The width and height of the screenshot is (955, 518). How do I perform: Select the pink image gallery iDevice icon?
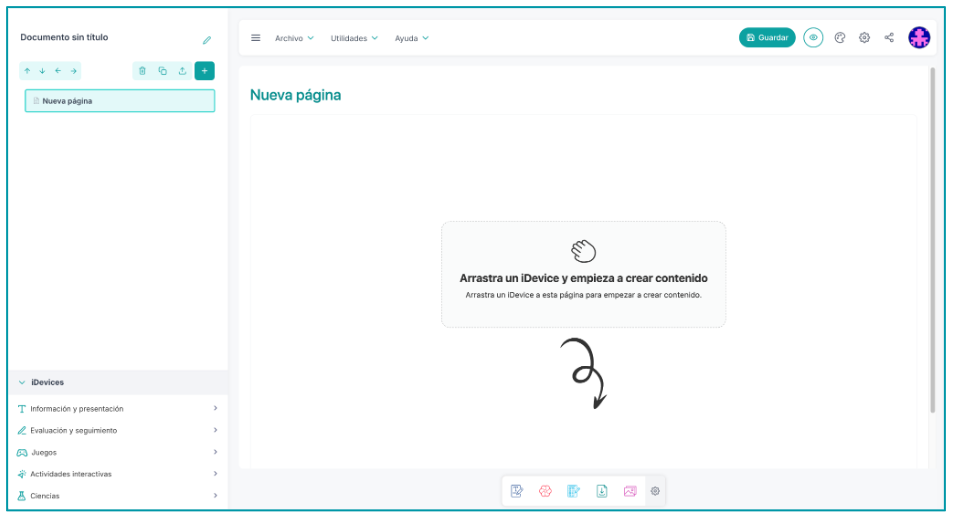pos(630,491)
